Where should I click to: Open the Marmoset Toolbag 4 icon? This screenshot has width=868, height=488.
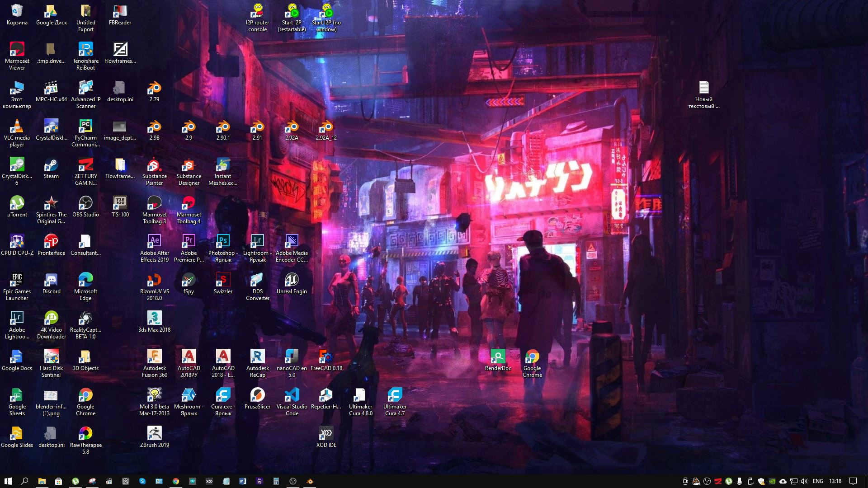pos(189,210)
